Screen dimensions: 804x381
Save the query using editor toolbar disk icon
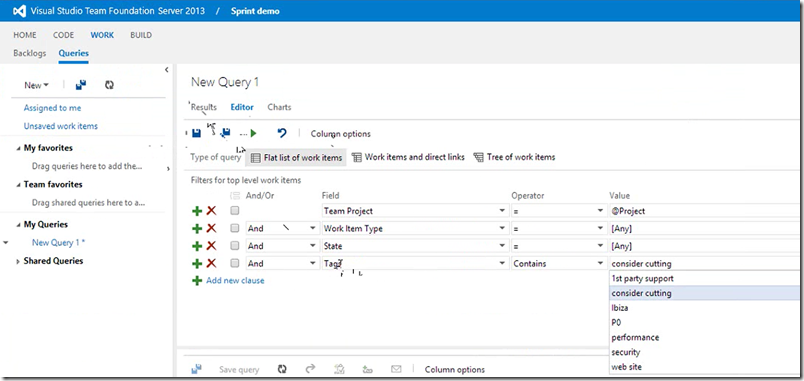[196, 133]
